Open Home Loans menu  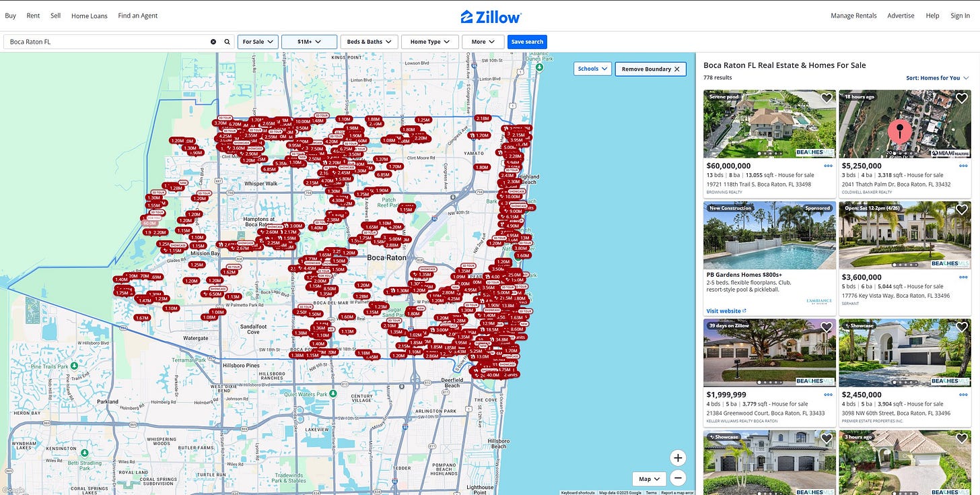point(90,15)
